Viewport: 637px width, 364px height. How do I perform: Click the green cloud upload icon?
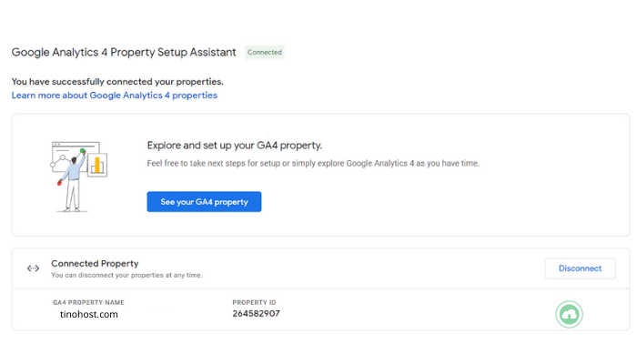pos(569,315)
